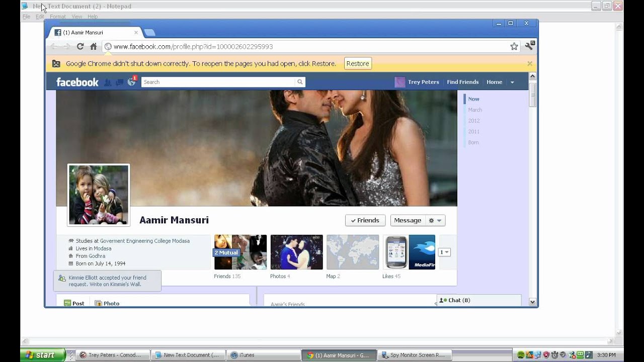Click the green tape-recorder tray icon
Image resolution: width=644 pixels, height=362 pixels.
tap(580, 355)
